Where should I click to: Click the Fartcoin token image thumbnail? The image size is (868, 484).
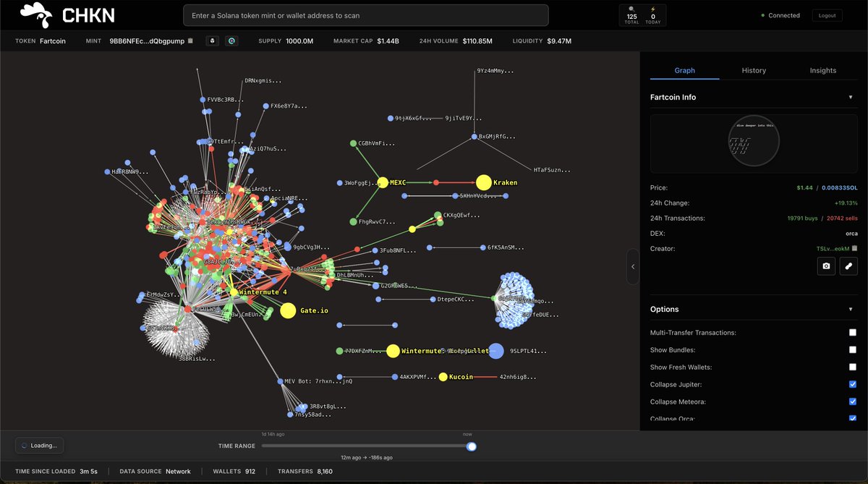pos(754,140)
